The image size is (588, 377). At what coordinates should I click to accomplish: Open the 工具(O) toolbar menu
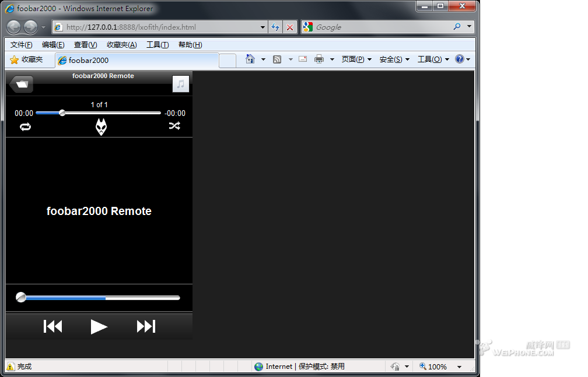(433, 59)
